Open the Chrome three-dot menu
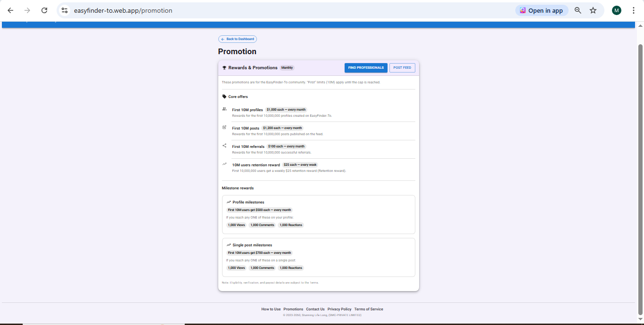 [634, 10]
